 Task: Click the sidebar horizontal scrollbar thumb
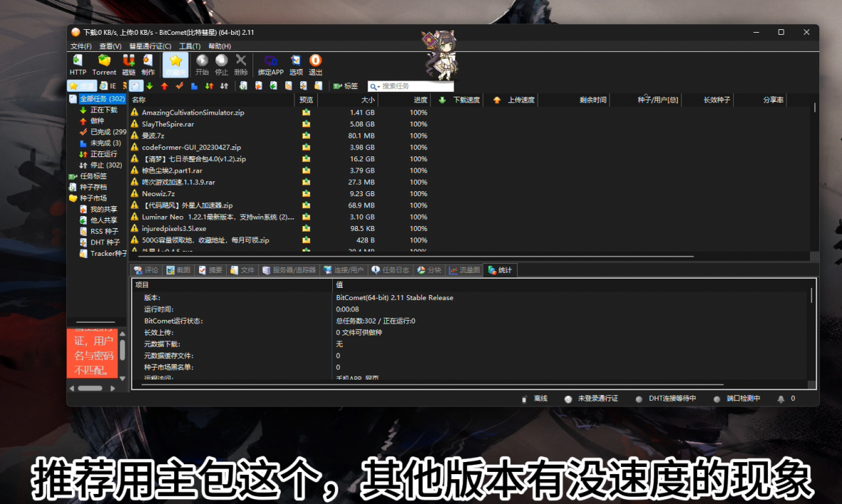[90, 388]
